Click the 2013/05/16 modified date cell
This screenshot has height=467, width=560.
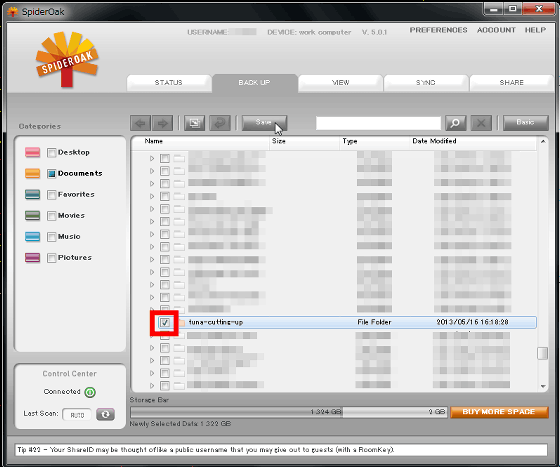(x=472, y=322)
